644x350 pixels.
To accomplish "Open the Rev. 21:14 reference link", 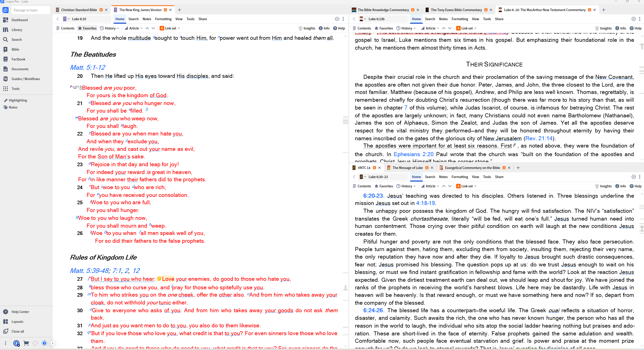I will (539, 138).
